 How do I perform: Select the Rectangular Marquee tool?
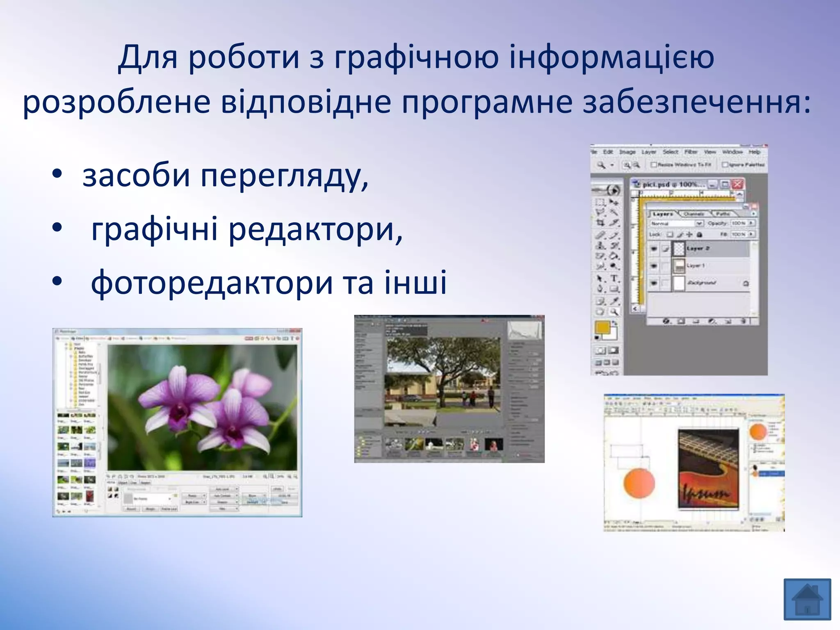pyautogui.click(x=600, y=202)
